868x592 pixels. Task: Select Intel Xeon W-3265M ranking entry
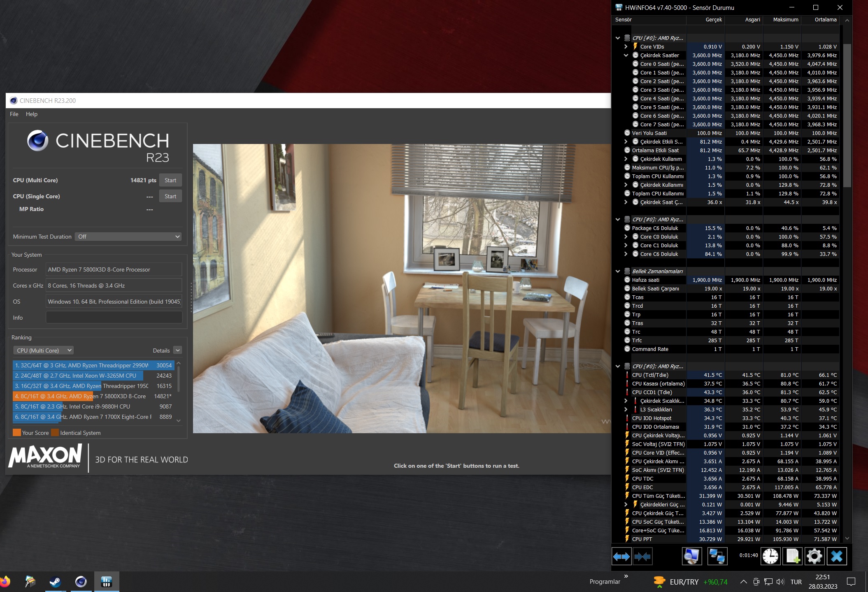(93, 375)
